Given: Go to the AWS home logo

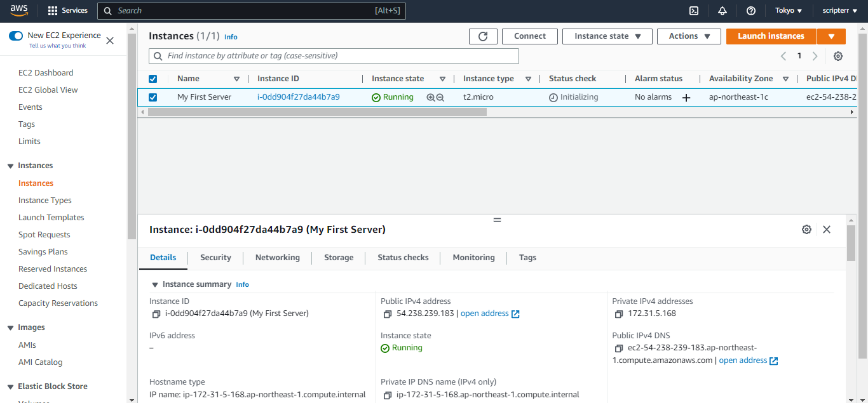Looking at the screenshot, I should point(19,10).
